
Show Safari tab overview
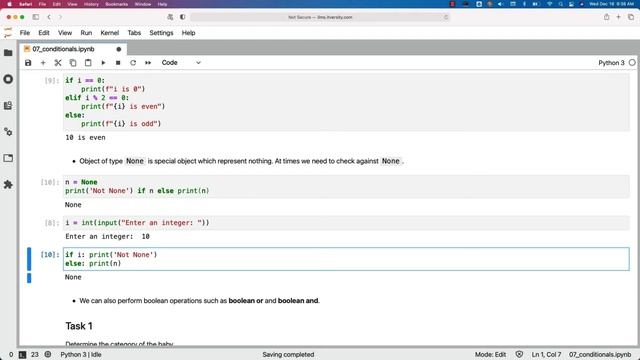tap(631, 17)
